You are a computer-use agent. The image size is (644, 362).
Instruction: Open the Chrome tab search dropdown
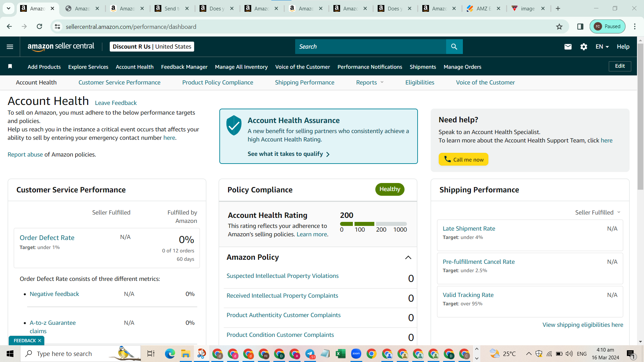pos(9,8)
